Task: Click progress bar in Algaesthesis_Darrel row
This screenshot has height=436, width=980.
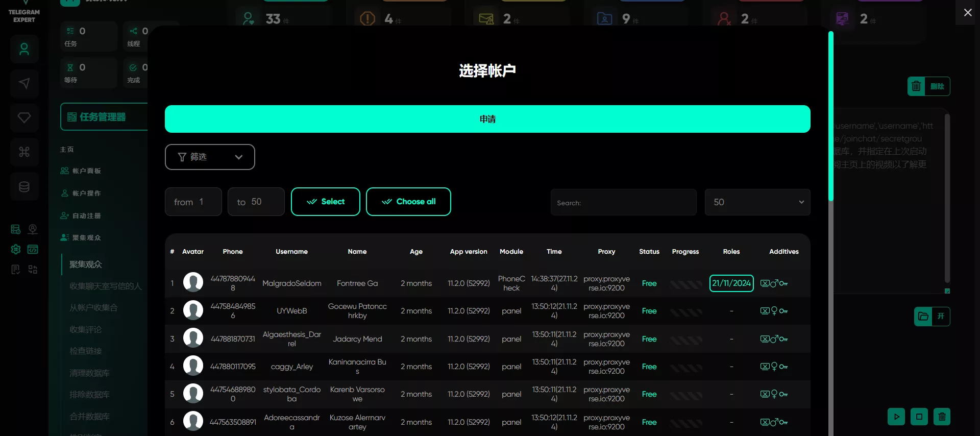Action: click(685, 340)
